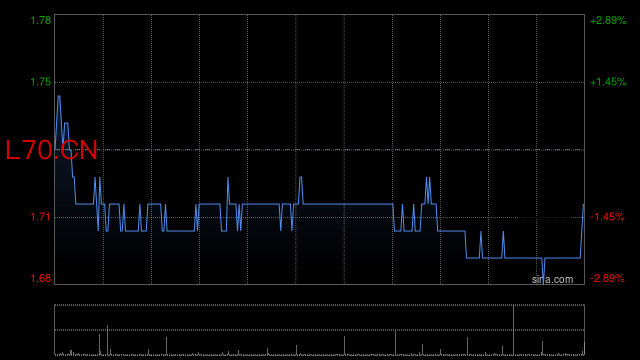Click the +1.45% percentage label
640x360 pixels.
click(608, 82)
